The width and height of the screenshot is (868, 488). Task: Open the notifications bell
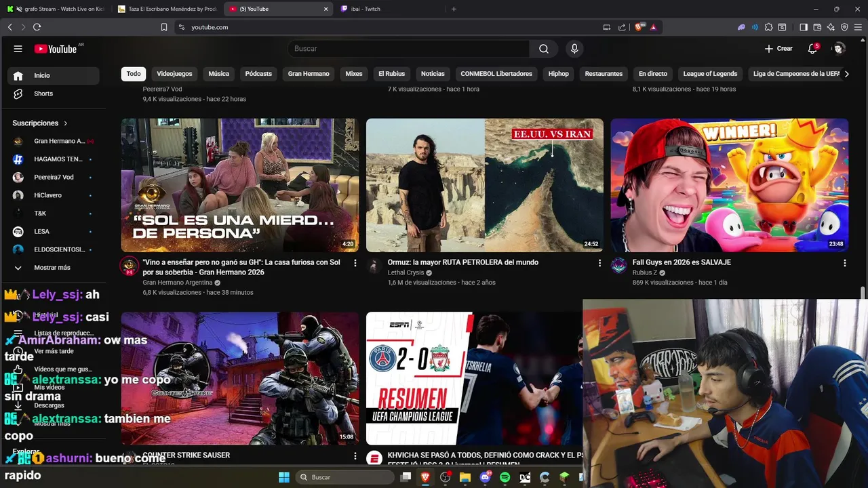(x=812, y=49)
